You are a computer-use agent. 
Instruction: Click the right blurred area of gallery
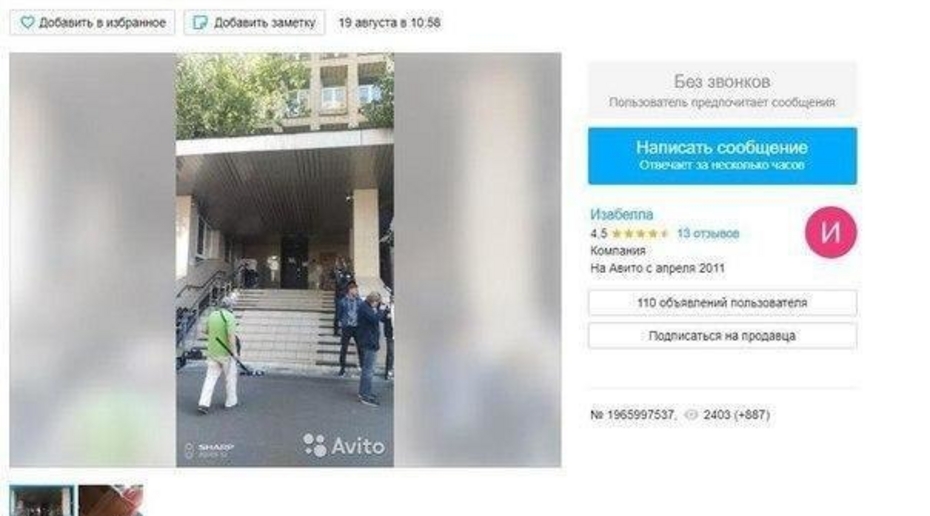(477, 260)
